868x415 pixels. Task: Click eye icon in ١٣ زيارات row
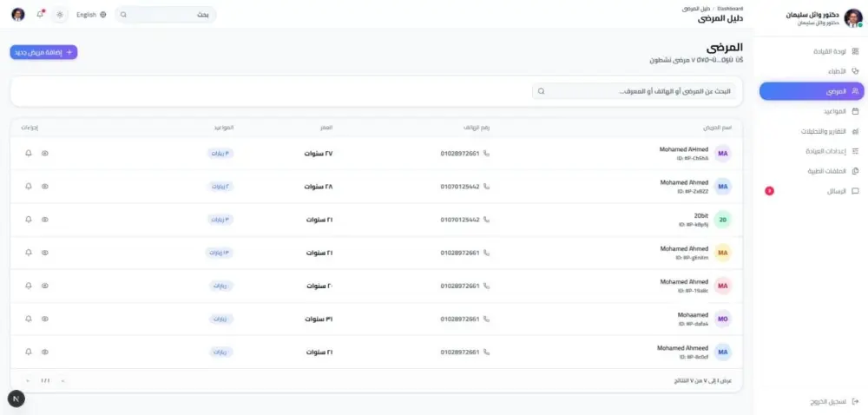click(45, 253)
